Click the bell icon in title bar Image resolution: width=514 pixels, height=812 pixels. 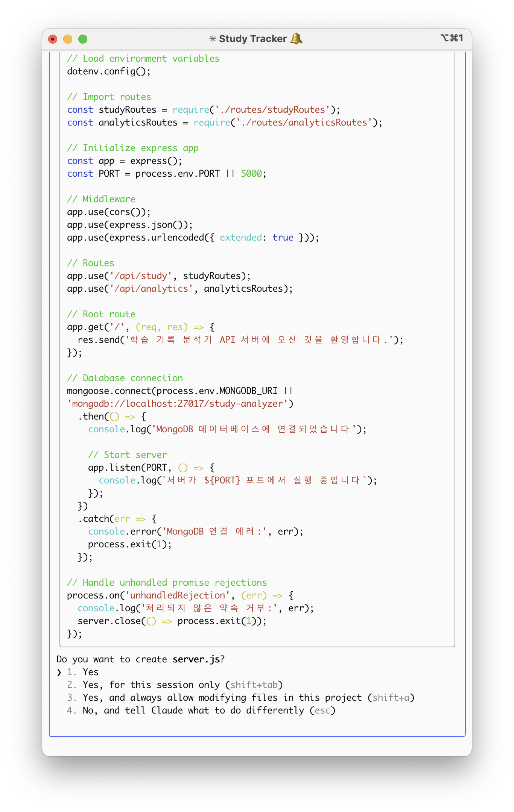pos(297,38)
